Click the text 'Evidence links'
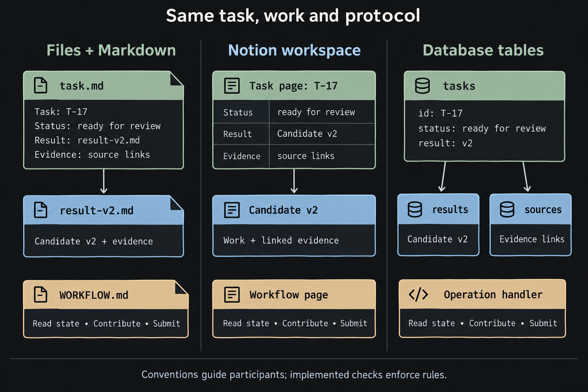The height and width of the screenshot is (392, 588). [532, 239]
